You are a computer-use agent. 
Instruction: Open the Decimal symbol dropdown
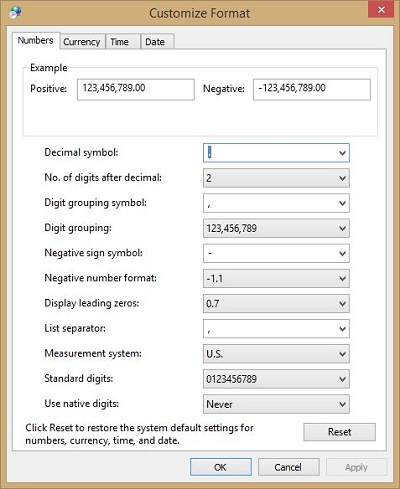tap(276, 153)
